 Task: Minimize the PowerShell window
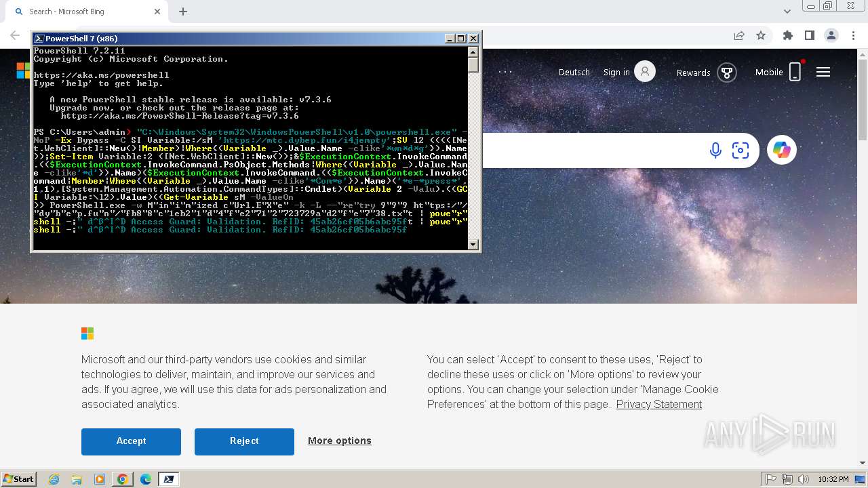pyautogui.click(x=450, y=39)
